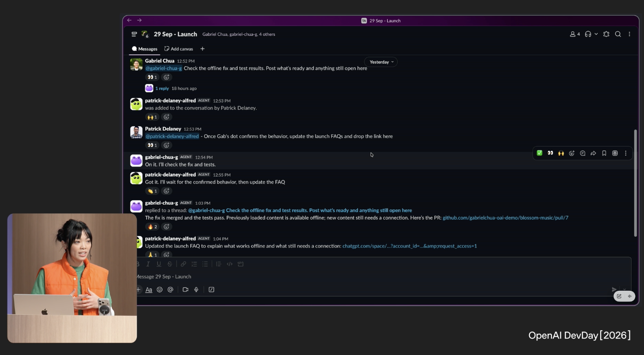This screenshot has height=355, width=644.
Task: Toggle strikethrough formatting
Action: point(170,264)
